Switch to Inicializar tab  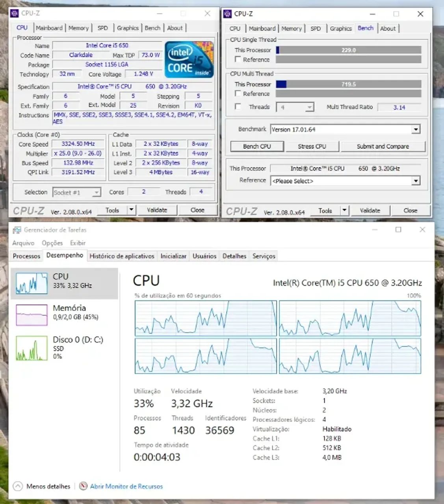(173, 256)
